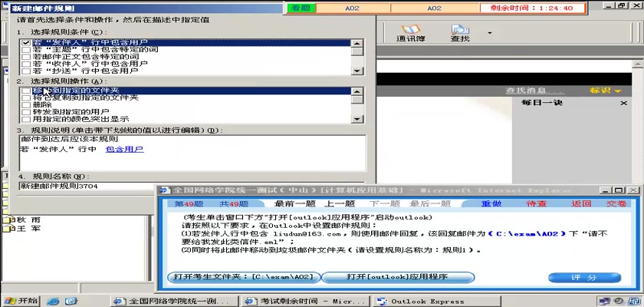644x307 pixels.
Task: Check the 若“抄送”行中包含用户 checkbox
Action: 26,71
